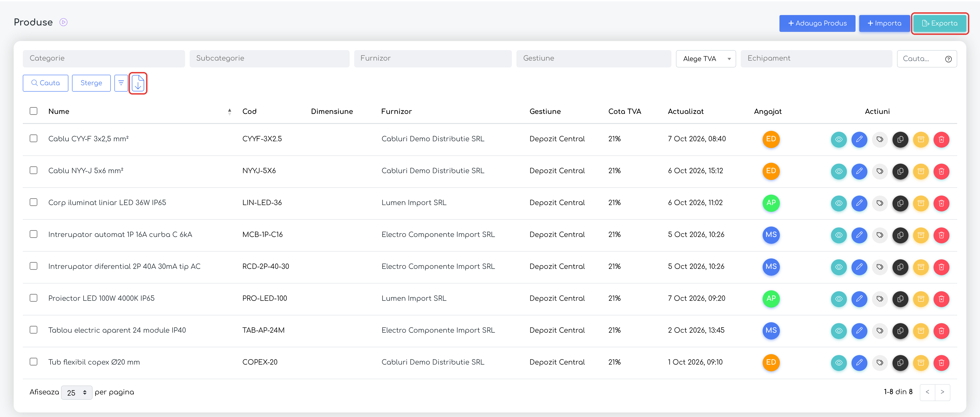Click the Echipament filter input
The height and width of the screenshot is (417, 980).
coord(816,59)
